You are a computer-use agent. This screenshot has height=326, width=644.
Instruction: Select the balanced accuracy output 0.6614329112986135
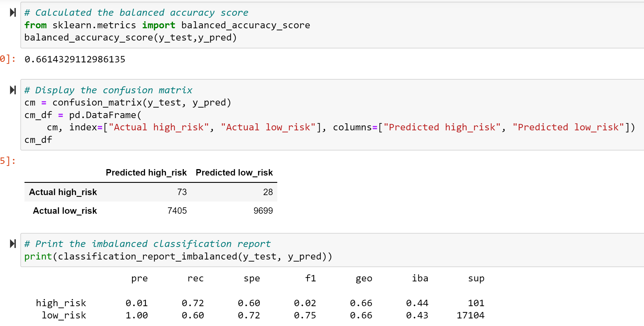(x=75, y=59)
